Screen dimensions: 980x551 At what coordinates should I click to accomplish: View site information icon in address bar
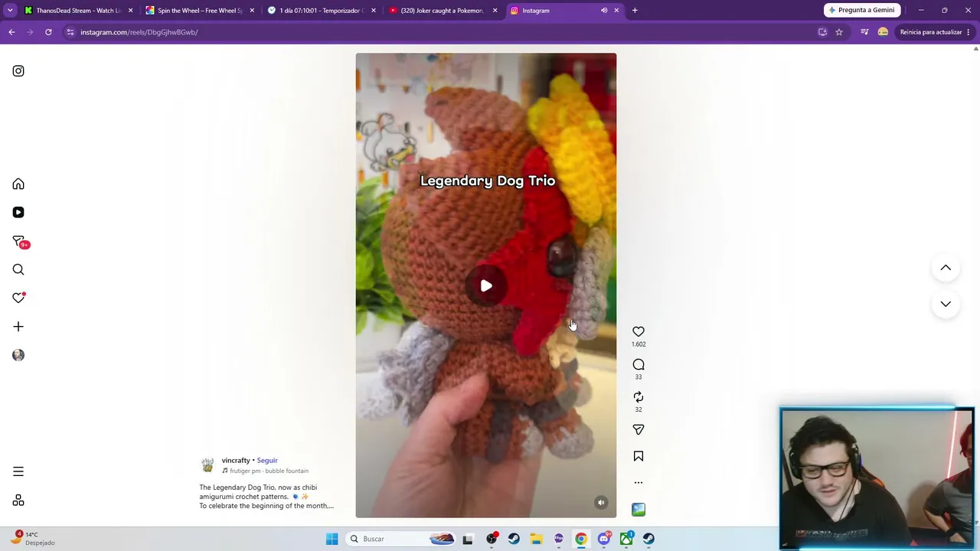[x=70, y=32]
